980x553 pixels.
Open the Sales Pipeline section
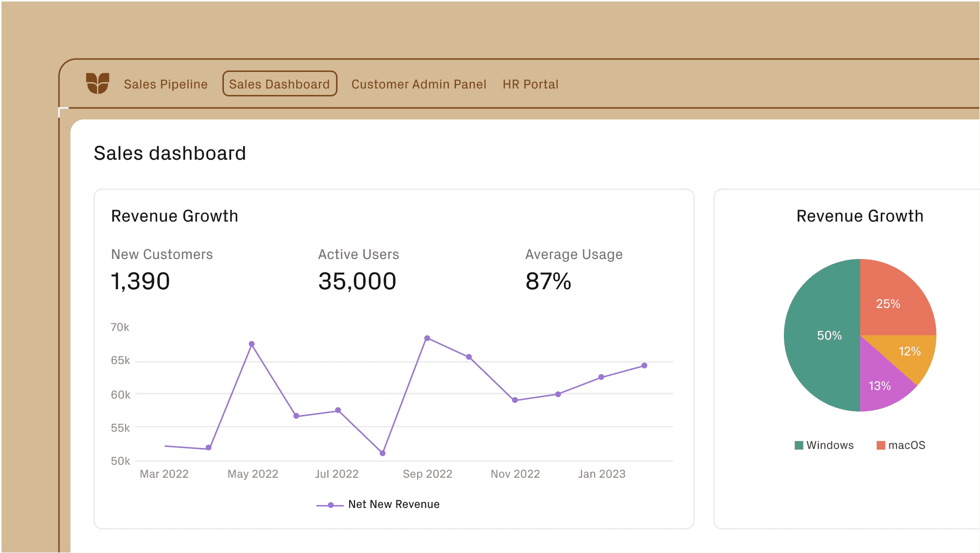pyautogui.click(x=166, y=84)
